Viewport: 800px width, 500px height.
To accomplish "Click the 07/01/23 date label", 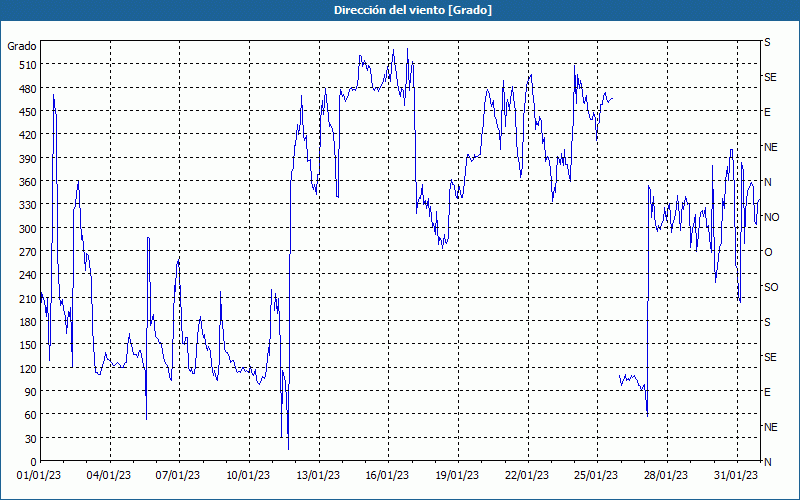I will [x=178, y=476].
